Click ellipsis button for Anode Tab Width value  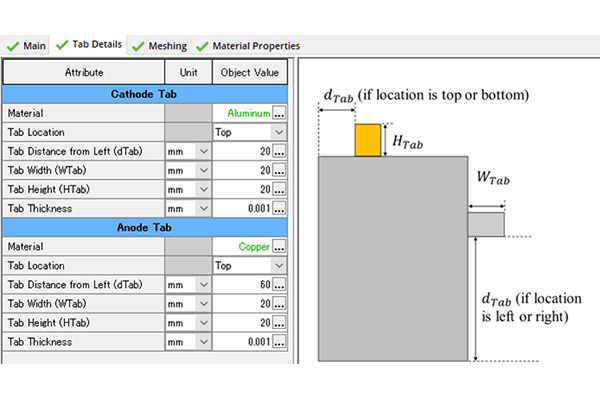coord(279,304)
